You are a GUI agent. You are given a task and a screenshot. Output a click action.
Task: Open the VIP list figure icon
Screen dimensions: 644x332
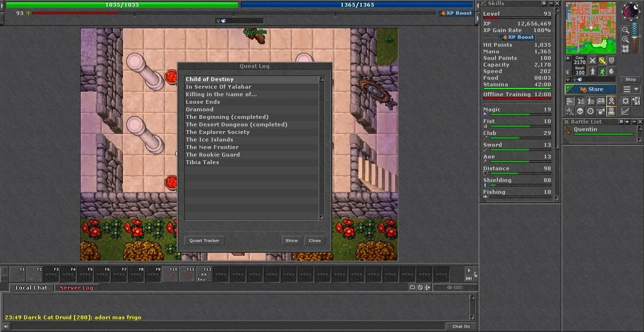(591, 101)
